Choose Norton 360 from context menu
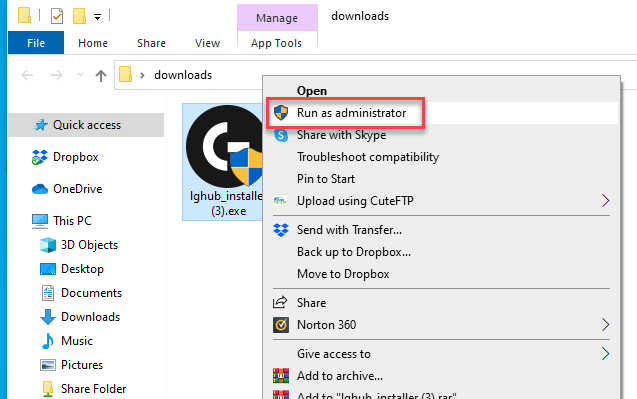 327,325
